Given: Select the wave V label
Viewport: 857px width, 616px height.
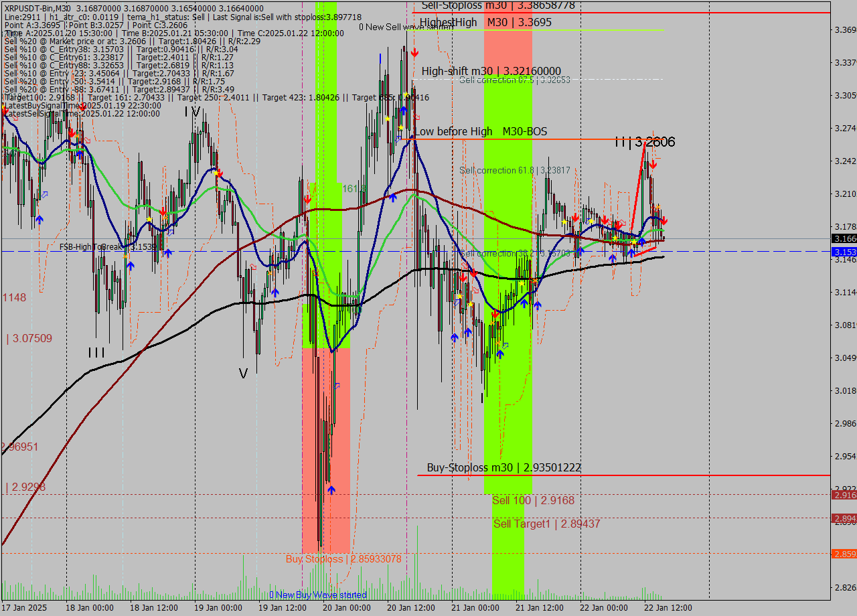Looking at the screenshot, I should click(243, 374).
